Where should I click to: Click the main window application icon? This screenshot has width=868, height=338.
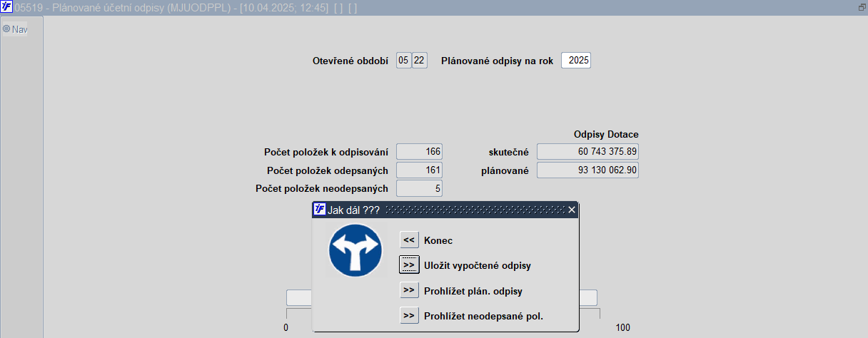(6, 7)
